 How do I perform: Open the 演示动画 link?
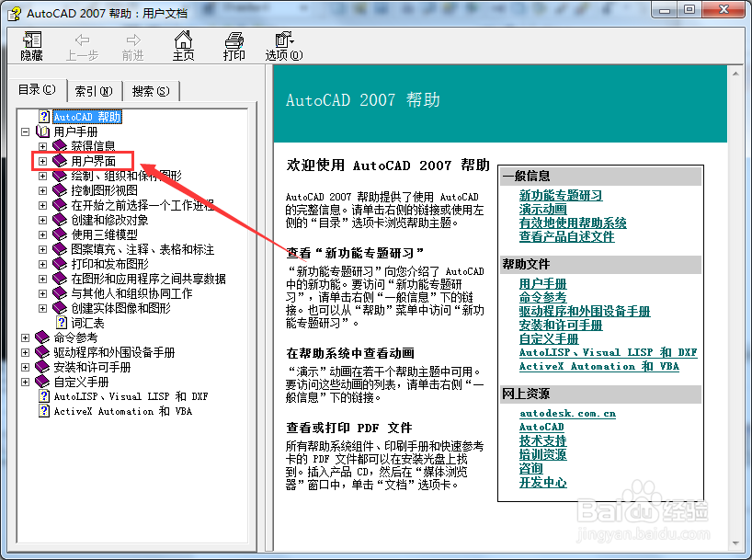click(543, 210)
